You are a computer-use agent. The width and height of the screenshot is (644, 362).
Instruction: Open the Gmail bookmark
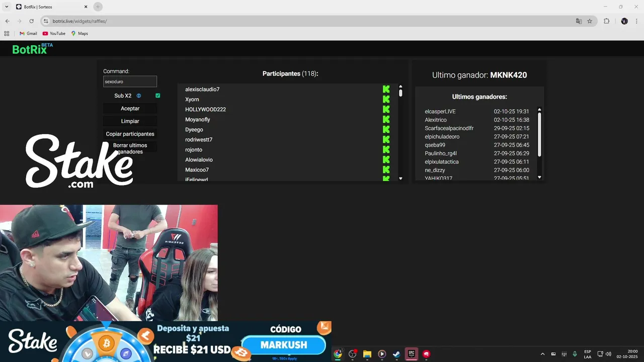click(28, 34)
